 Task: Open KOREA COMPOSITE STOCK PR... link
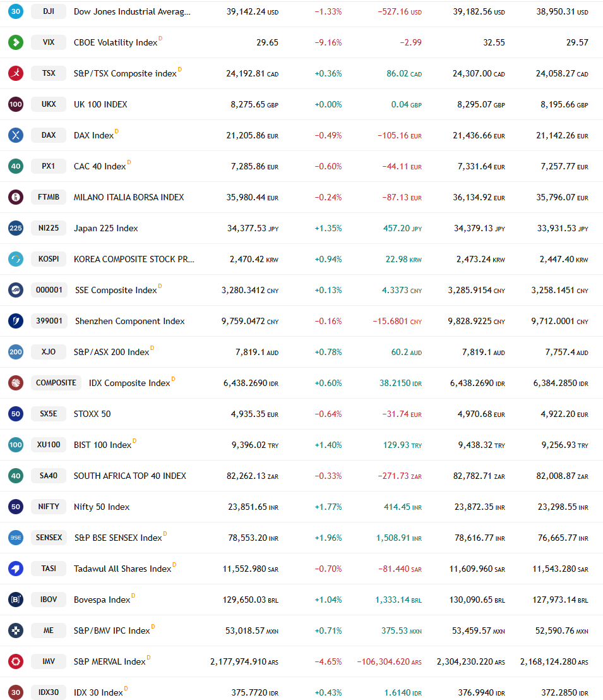pyautogui.click(x=134, y=259)
